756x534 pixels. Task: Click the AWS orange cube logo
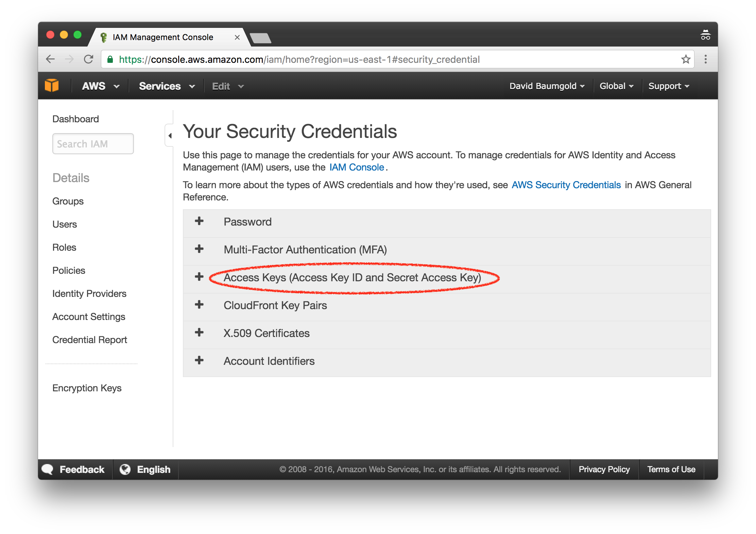tap(52, 86)
